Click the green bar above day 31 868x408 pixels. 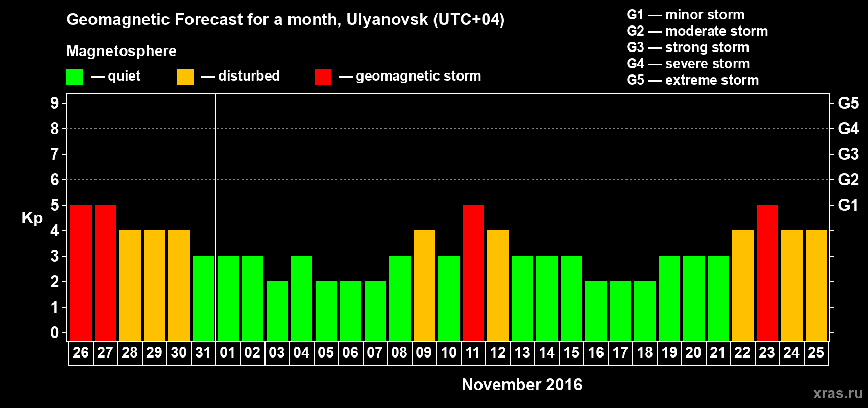point(204,298)
